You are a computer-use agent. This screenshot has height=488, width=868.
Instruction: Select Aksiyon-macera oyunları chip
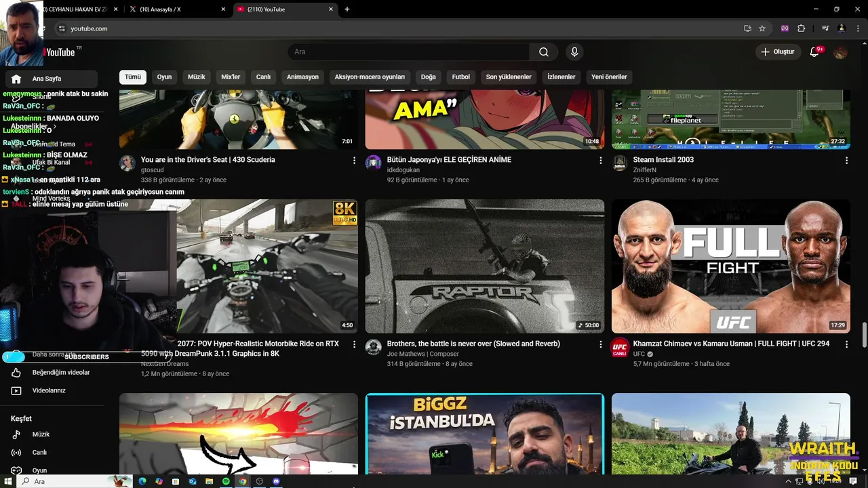370,77
